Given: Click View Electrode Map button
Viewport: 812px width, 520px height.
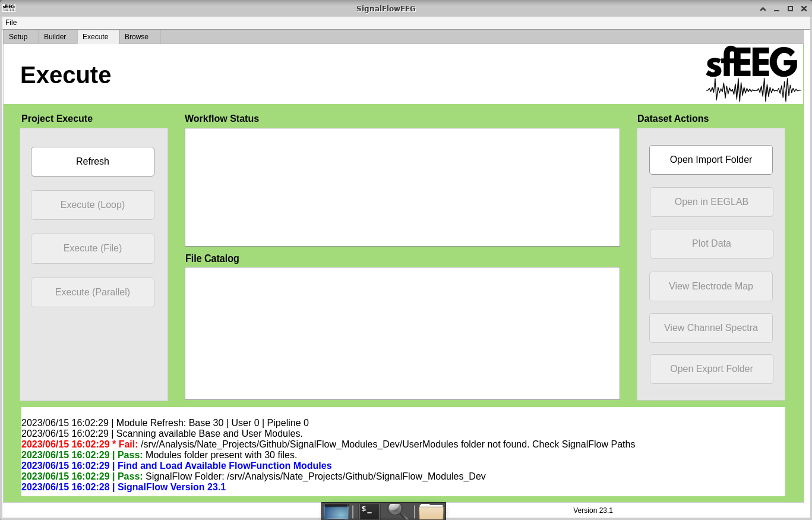Looking at the screenshot, I should tap(711, 286).
